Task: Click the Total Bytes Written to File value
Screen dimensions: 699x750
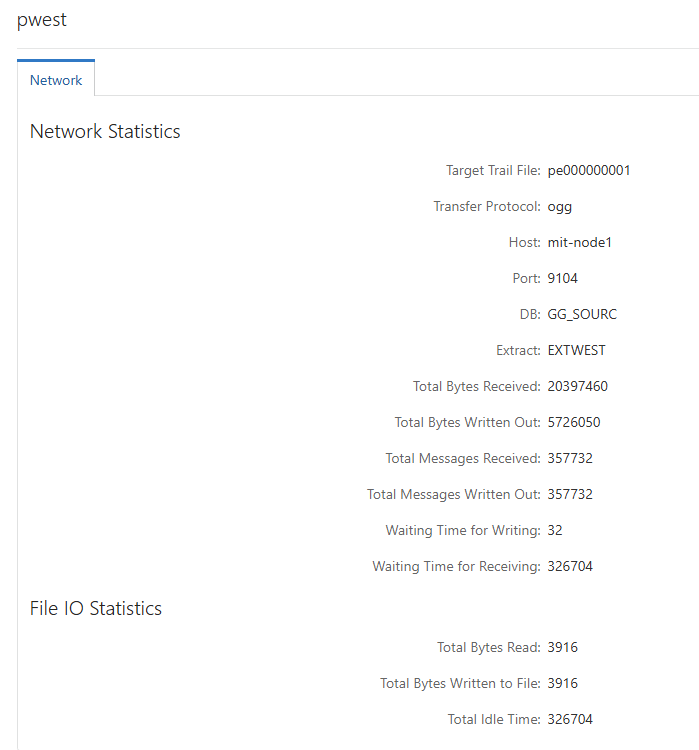Action: [x=563, y=683]
